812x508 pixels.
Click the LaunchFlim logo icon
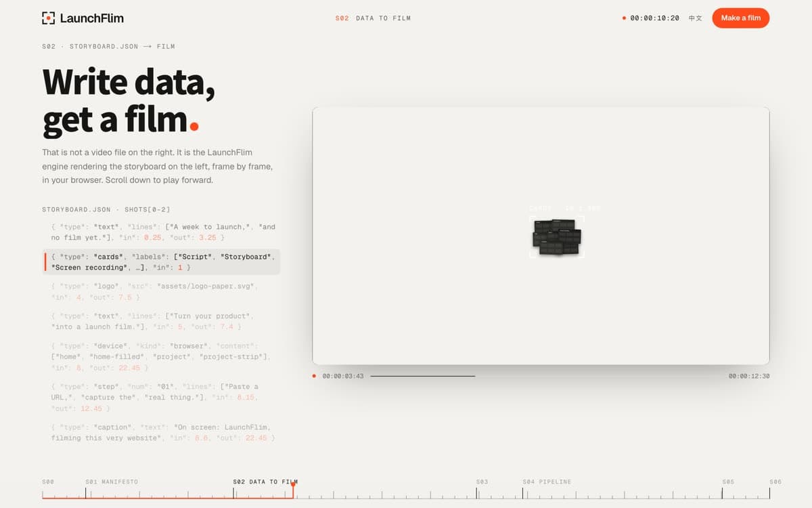pyautogui.click(x=48, y=18)
